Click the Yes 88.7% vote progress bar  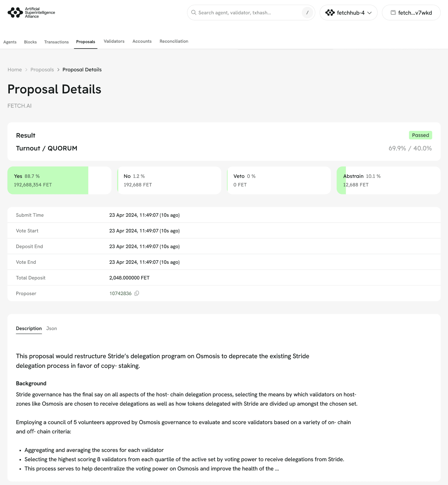click(x=48, y=180)
